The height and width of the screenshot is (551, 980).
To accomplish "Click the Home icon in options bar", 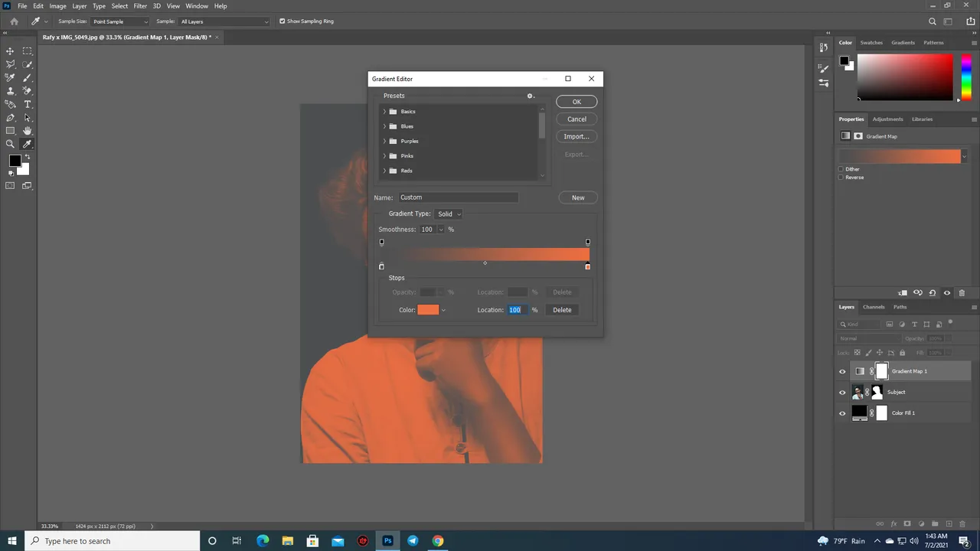I will [14, 21].
